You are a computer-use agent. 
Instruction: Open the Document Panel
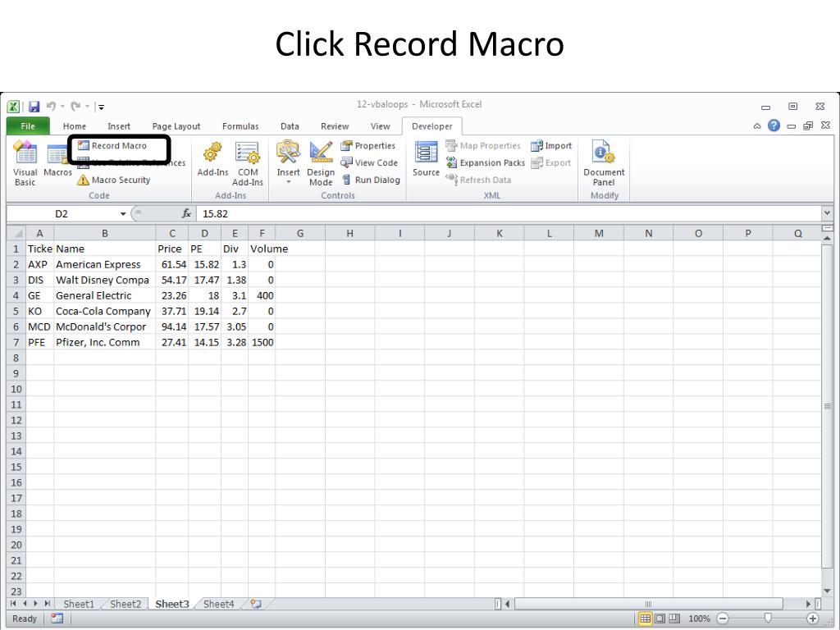pyautogui.click(x=604, y=163)
